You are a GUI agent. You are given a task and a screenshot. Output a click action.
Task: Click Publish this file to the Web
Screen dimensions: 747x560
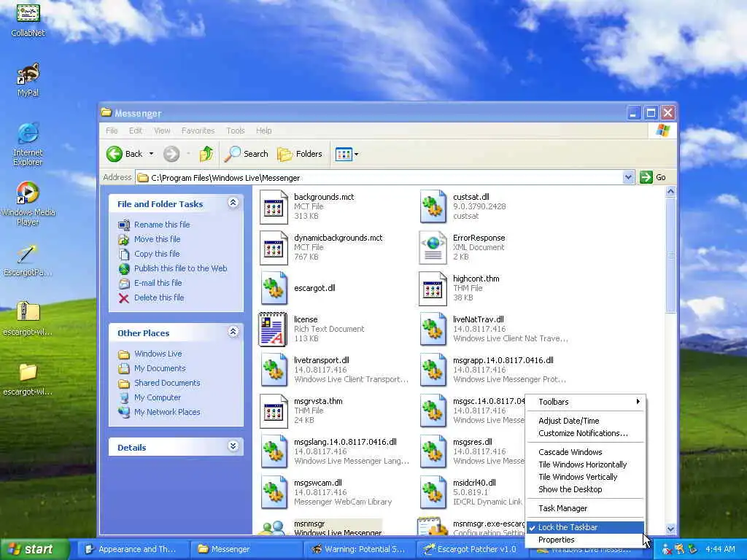click(x=181, y=268)
